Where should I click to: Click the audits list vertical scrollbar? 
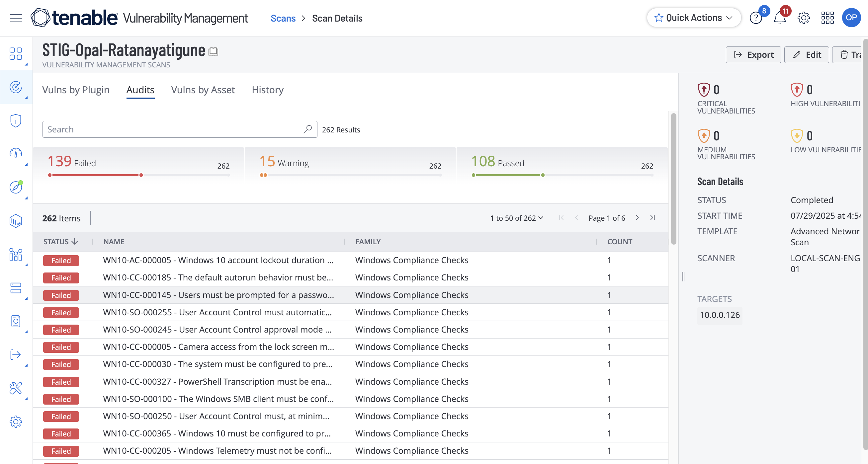point(673,179)
